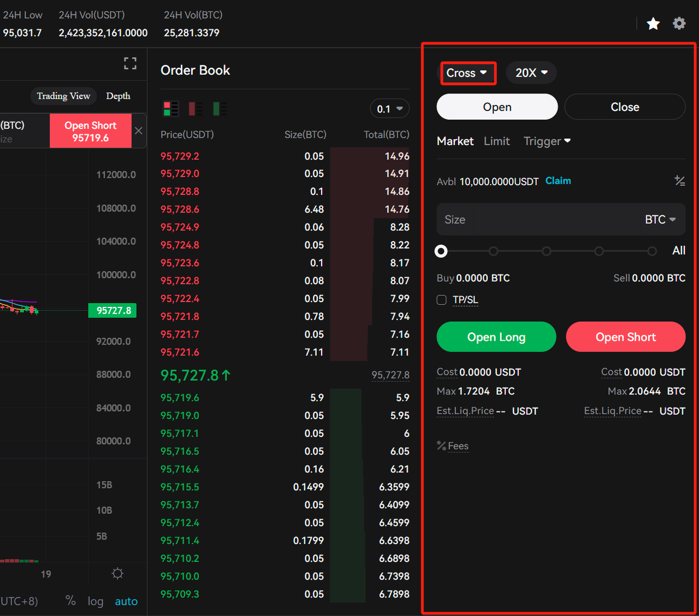Toggle percent scale on chart
699x616 pixels.
click(x=70, y=601)
